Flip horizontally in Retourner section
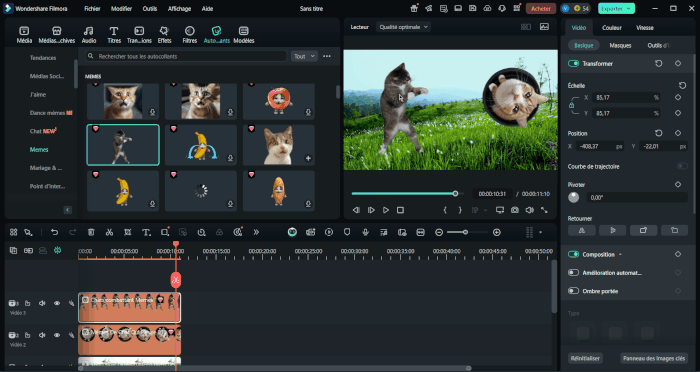 581,230
